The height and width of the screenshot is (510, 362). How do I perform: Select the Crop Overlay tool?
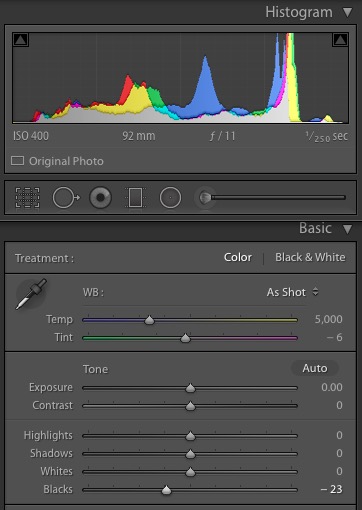[27, 197]
